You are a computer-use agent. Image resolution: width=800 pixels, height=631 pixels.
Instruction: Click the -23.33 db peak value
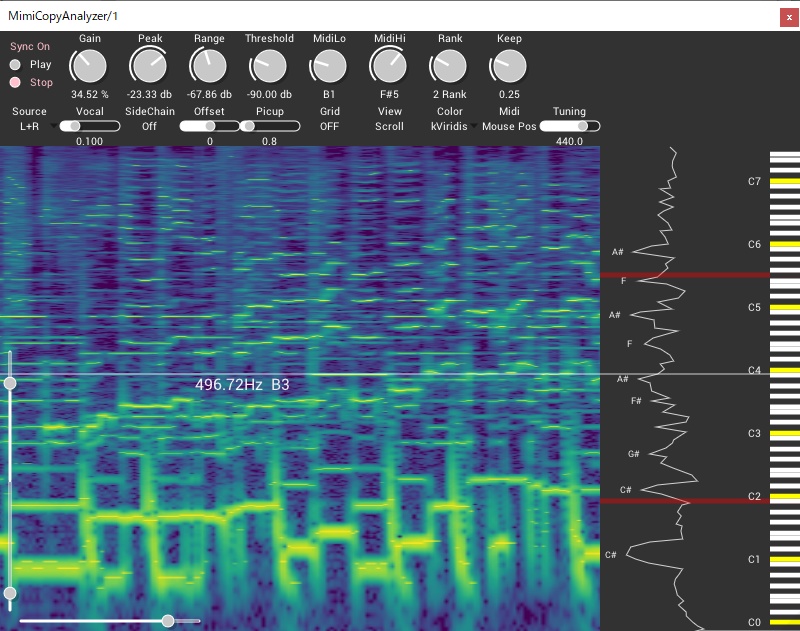click(x=149, y=94)
